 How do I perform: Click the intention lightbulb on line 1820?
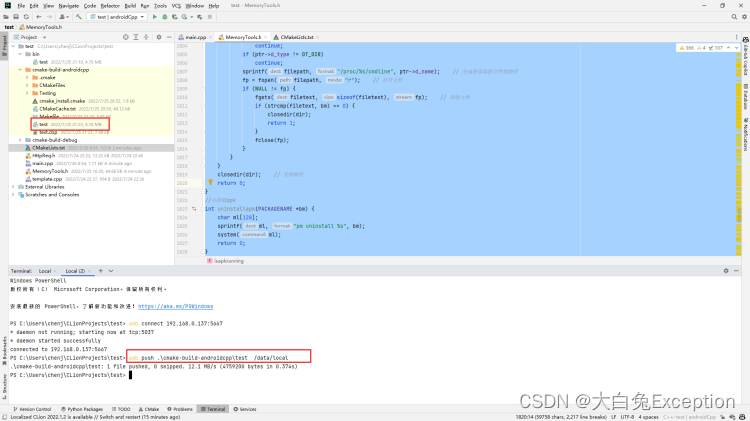[x=210, y=182]
